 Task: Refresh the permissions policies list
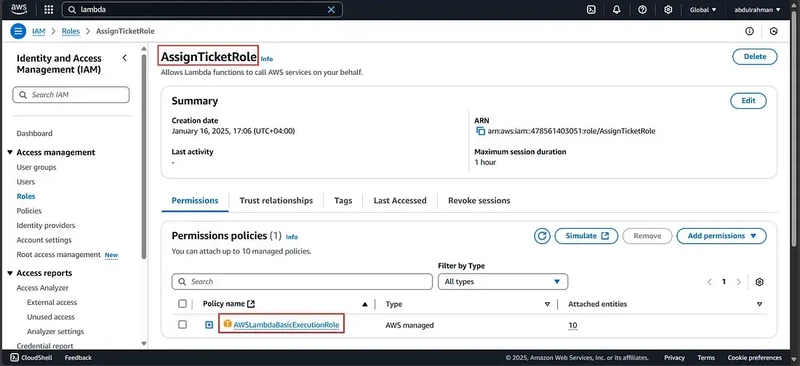tap(542, 236)
